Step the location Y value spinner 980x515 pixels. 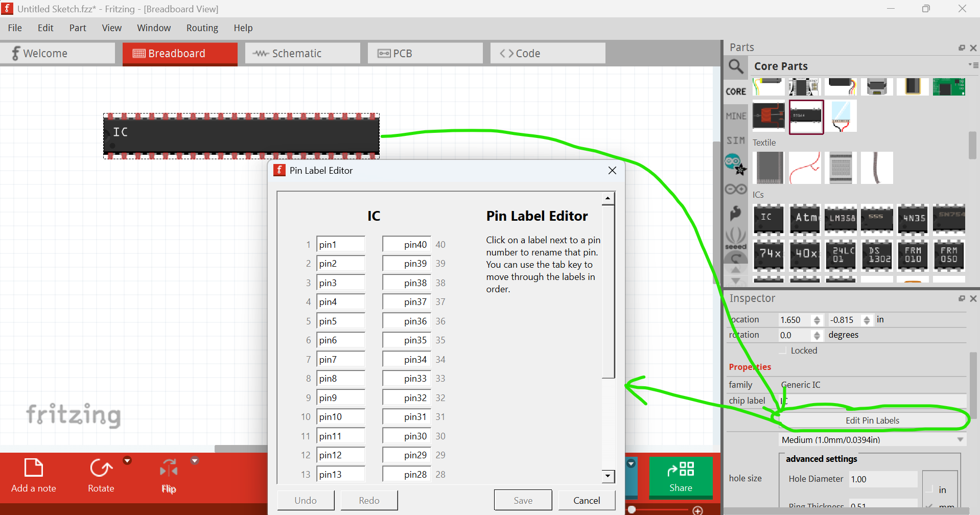click(867, 320)
